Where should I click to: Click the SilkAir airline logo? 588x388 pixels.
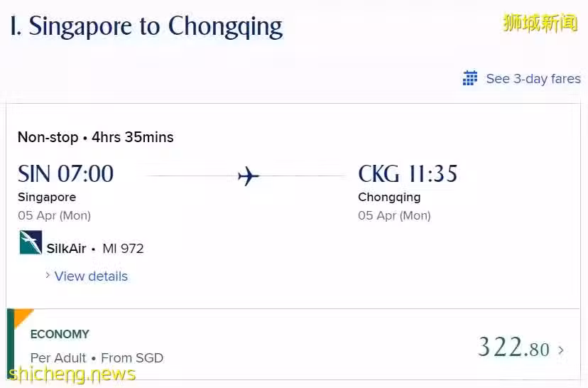31,242
